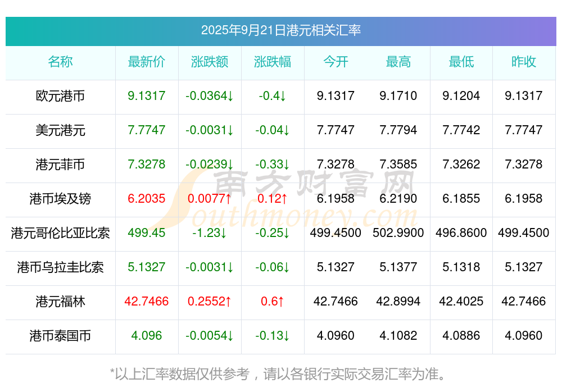
Task: Click the lowest value 9.1204
Action: click(x=461, y=95)
